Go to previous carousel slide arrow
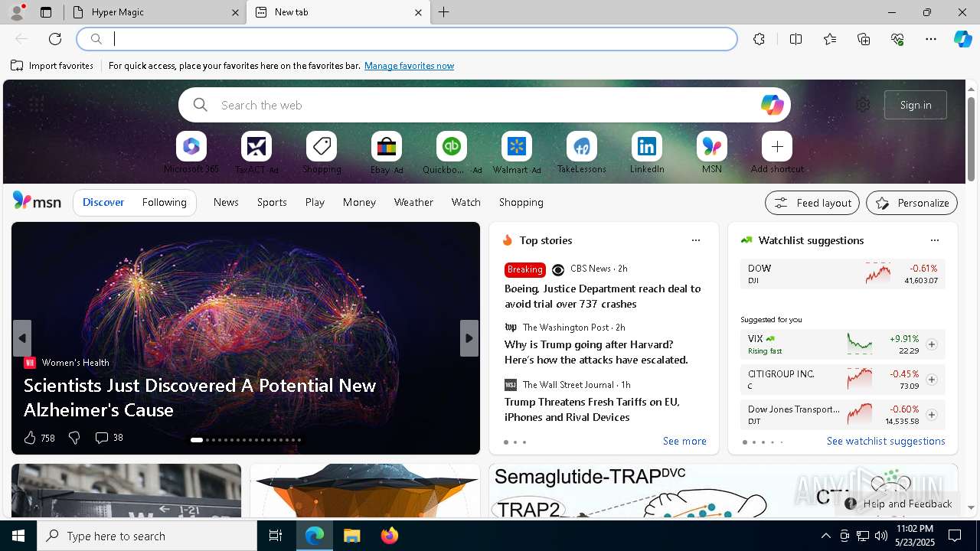The height and width of the screenshot is (551, 980). 22,338
